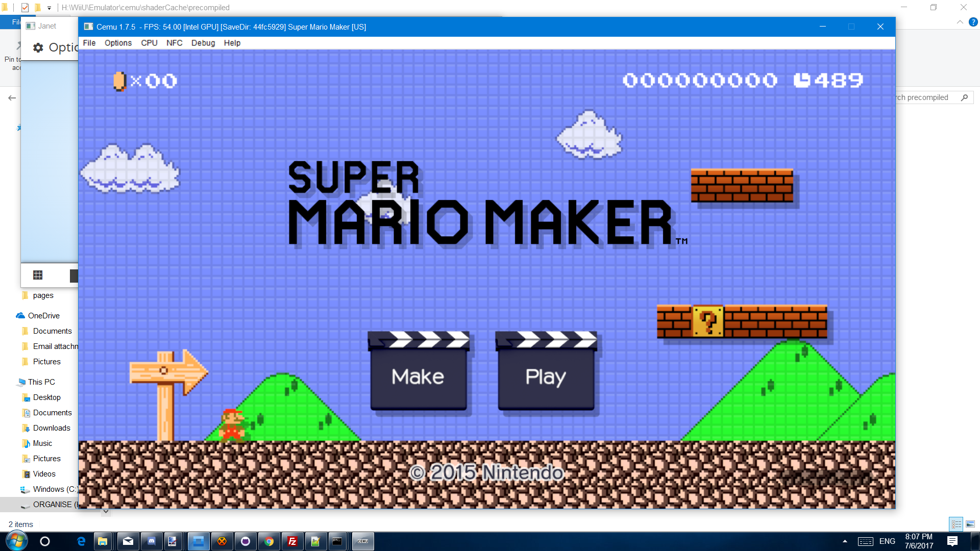980x551 pixels.
Task: Switch Explorer to details view icon
Action: coord(956,524)
